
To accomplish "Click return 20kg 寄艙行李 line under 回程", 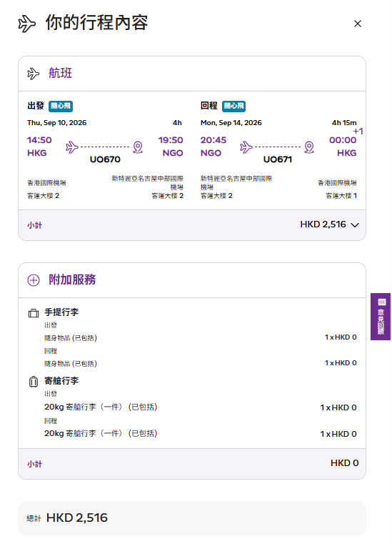I will pos(101,433).
